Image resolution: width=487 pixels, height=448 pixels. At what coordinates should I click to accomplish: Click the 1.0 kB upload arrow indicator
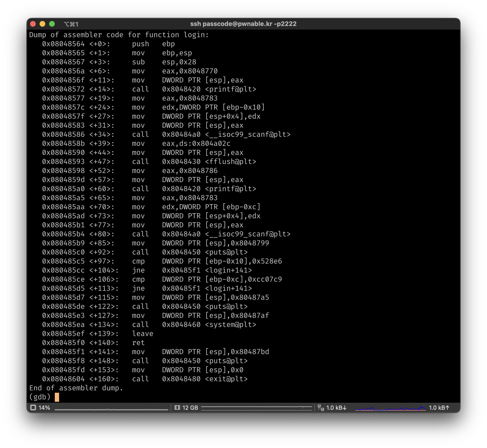(x=439, y=407)
